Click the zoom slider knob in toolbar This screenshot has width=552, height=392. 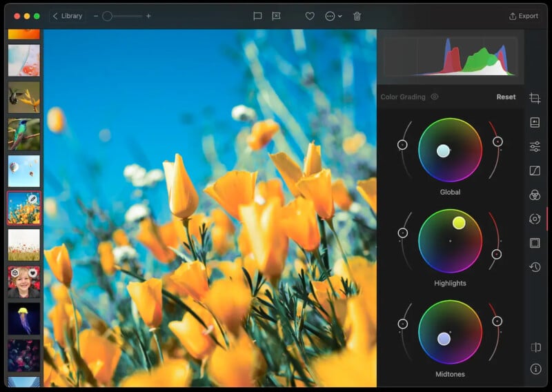tap(107, 16)
